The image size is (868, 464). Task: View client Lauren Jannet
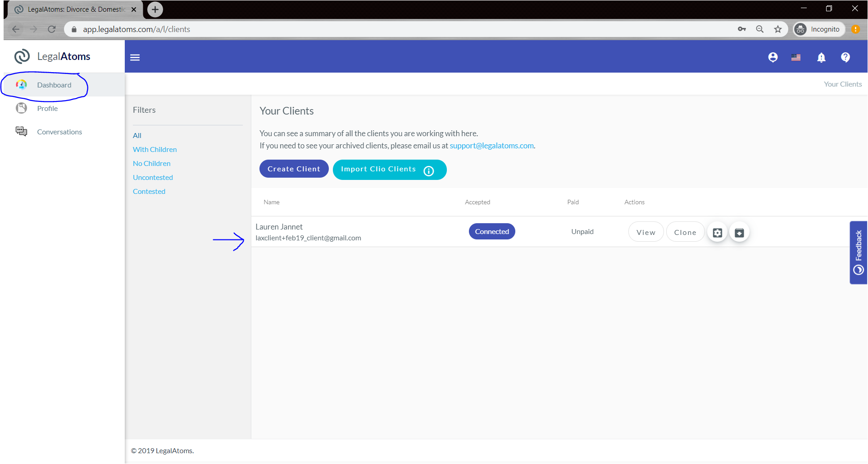(645, 232)
